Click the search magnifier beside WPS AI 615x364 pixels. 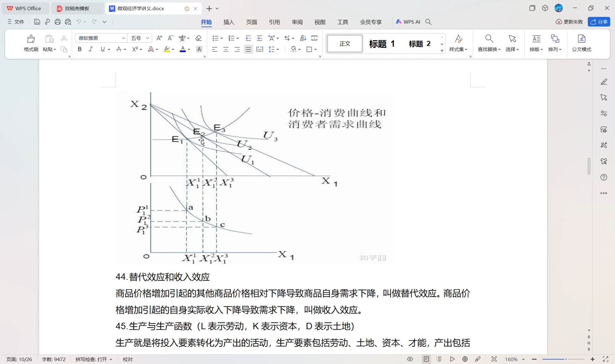429,22
